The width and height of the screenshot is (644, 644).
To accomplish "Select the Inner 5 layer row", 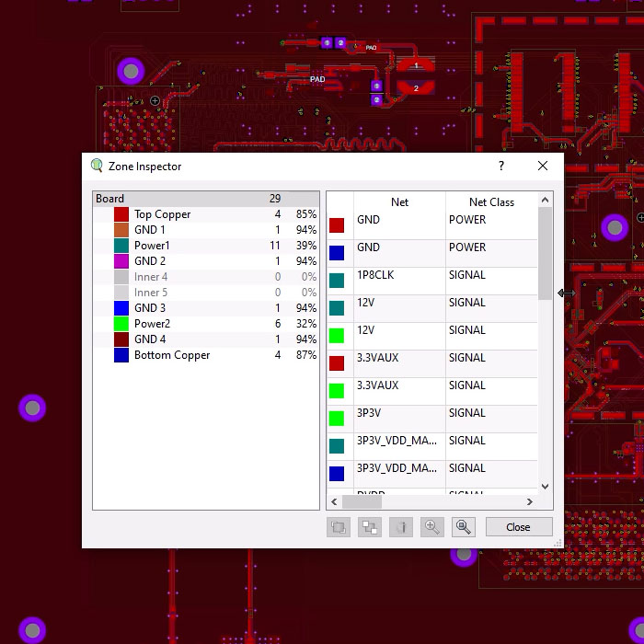I will click(x=206, y=293).
